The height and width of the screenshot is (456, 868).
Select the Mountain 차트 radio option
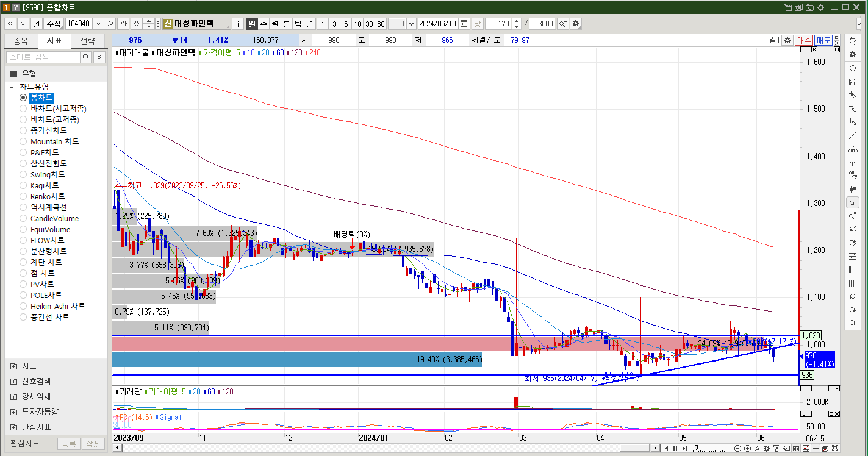(x=24, y=141)
